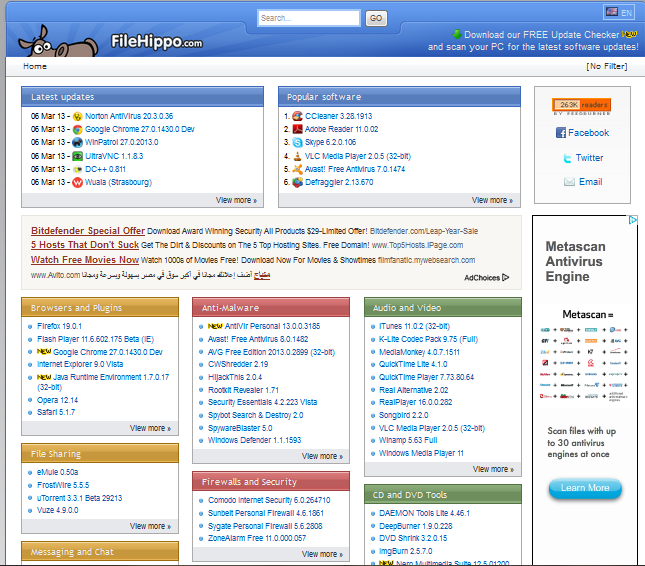Viewport: 645px width, 566px height.
Task: Go to the Home navigation item
Action: (34, 67)
